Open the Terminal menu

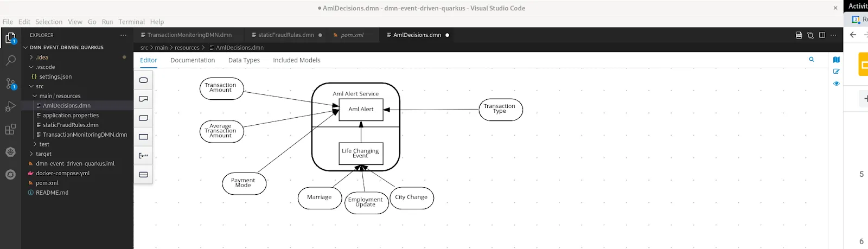[132, 22]
